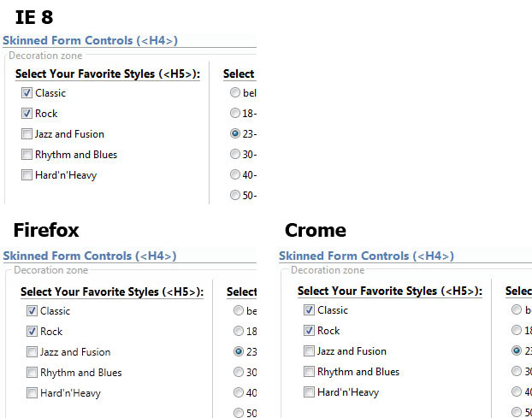Uncheck Rock checkbox in Firefox panel
532x418 pixels.
[33, 332]
